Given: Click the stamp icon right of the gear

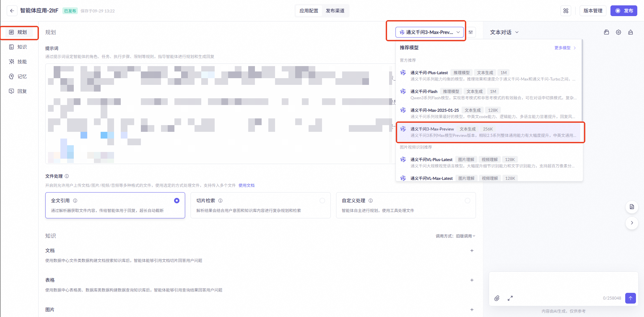Looking at the screenshot, I should 631,32.
